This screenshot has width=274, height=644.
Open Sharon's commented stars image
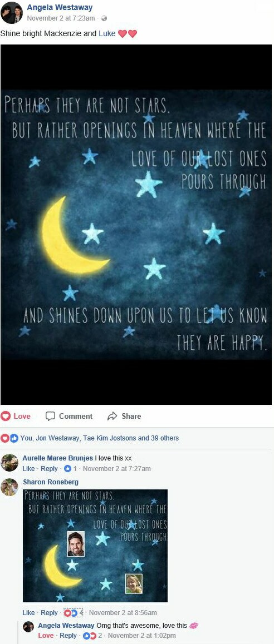pyautogui.click(x=95, y=546)
